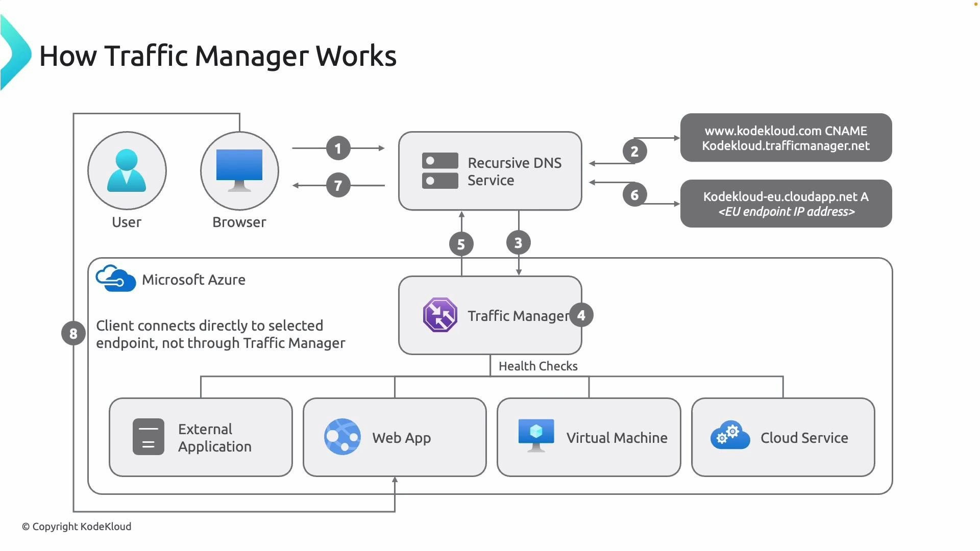Click the How Traffic Manager Works title
Screen dimensions: 980x551
[x=218, y=55]
